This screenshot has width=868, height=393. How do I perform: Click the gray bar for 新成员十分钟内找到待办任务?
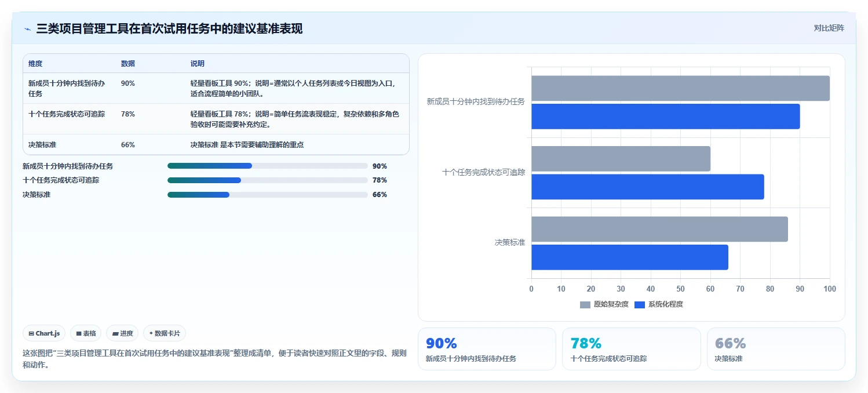click(x=680, y=88)
